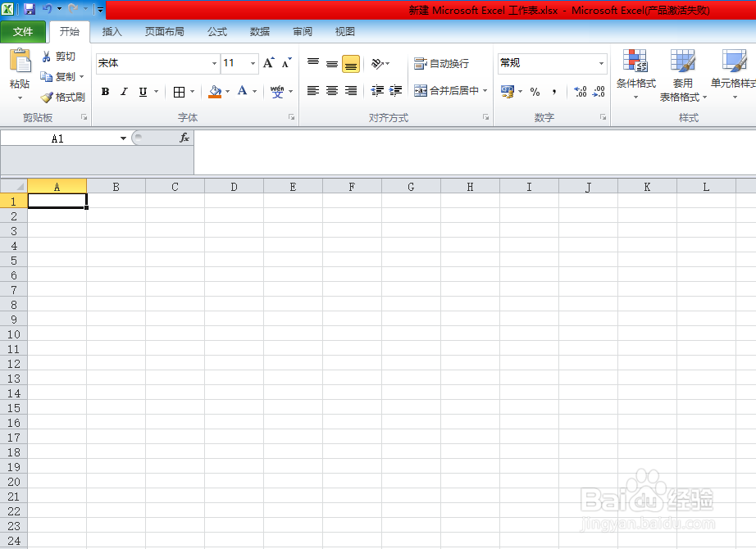756x549 pixels.
Task: Open Merge & Center dropdown arrow
Action: point(485,91)
